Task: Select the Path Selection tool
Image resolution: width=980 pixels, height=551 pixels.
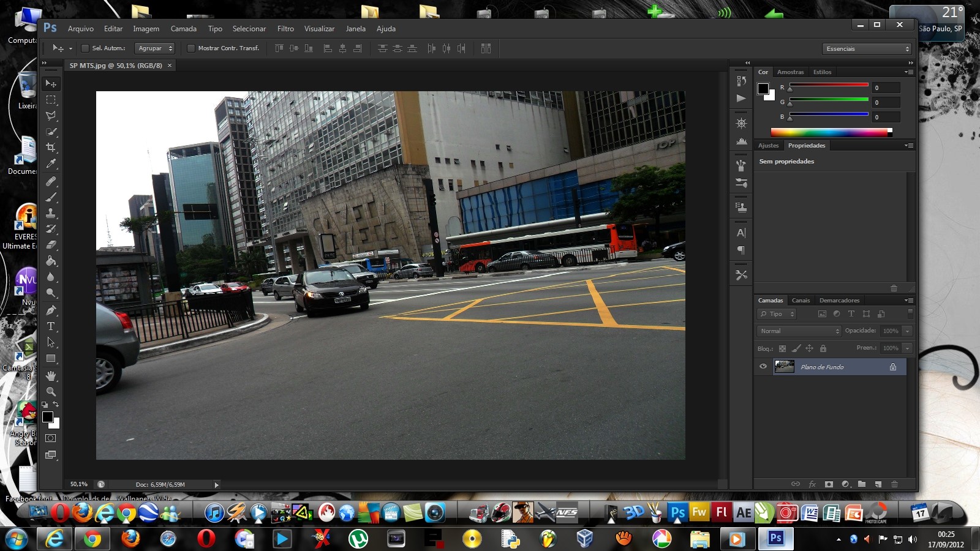Action: [51, 342]
